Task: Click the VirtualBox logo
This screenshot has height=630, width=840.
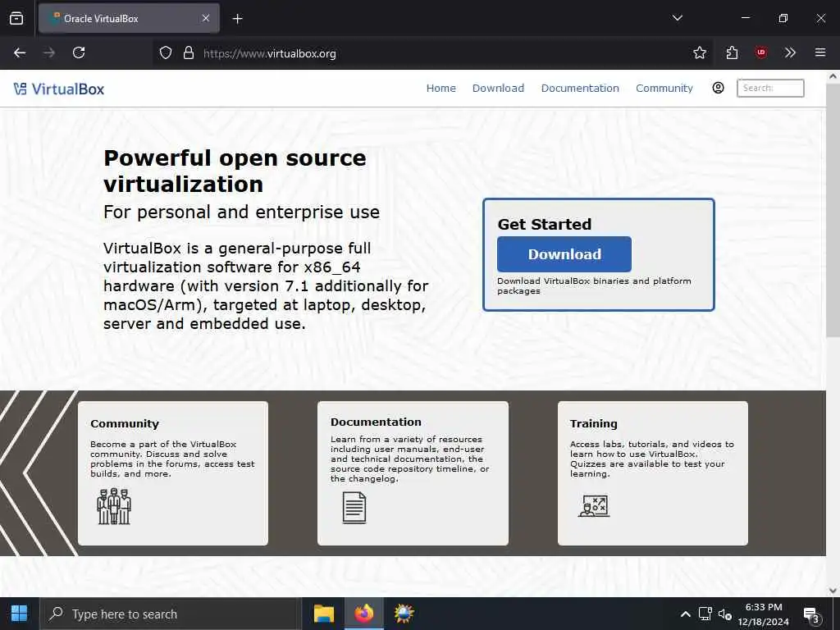Action: click(59, 89)
